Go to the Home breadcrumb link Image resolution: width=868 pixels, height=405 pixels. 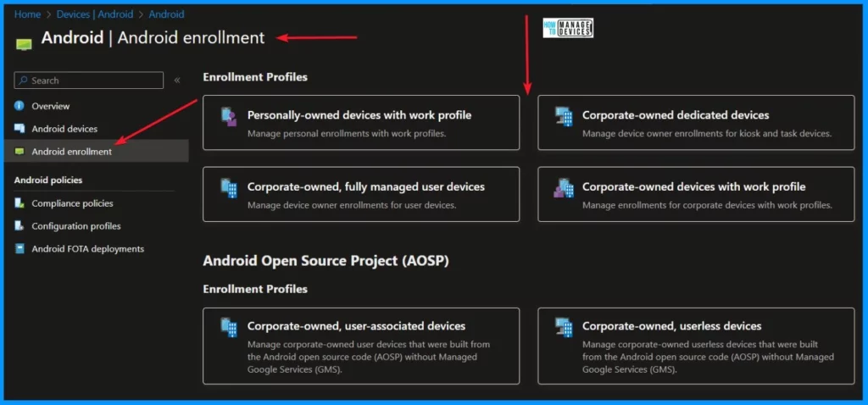coord(28,14)
